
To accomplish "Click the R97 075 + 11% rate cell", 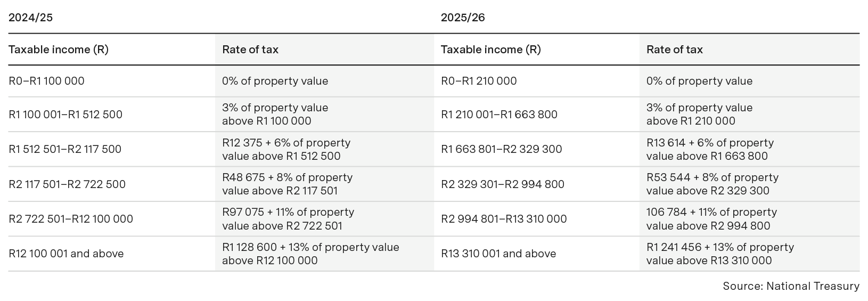I will click(288, 219).
